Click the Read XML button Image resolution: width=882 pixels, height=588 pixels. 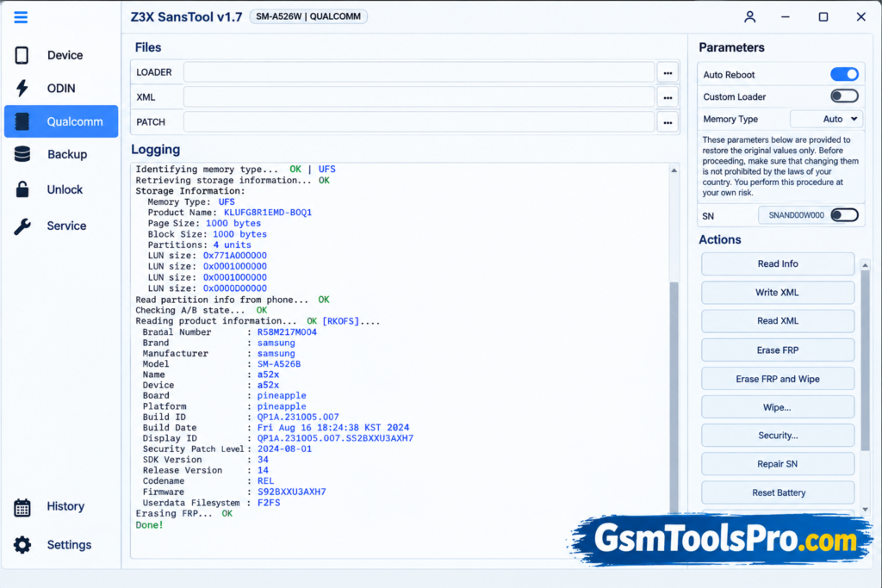tap(778, 321)
